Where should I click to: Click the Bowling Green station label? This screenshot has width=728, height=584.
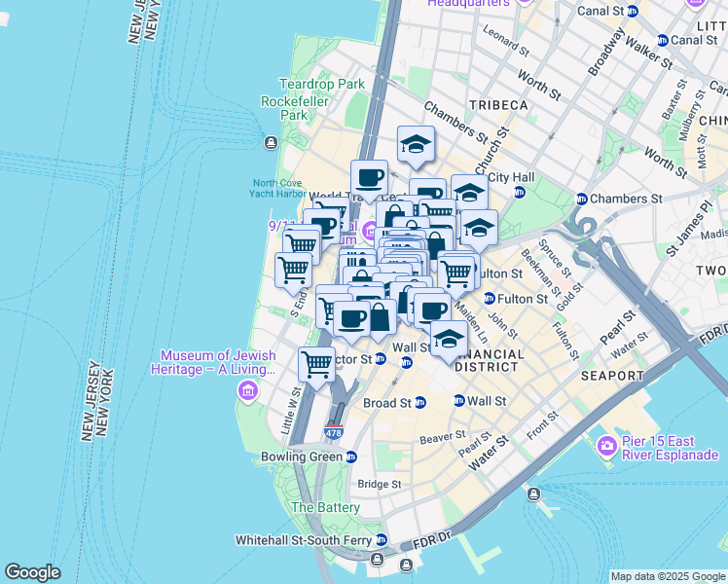point(302,456)
